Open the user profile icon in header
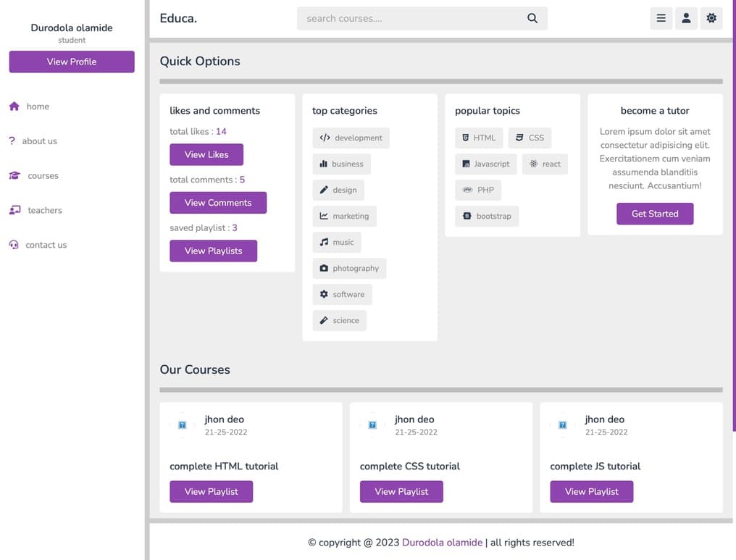Viewport: 736px width, 560px height. click(x=686, y=19)
